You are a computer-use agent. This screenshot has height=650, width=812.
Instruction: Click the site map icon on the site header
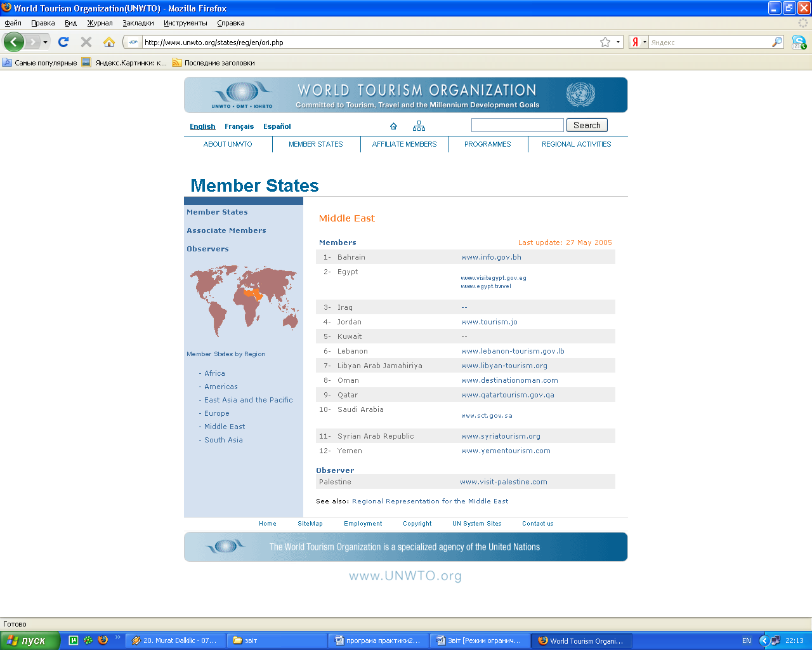coord(419,125)
